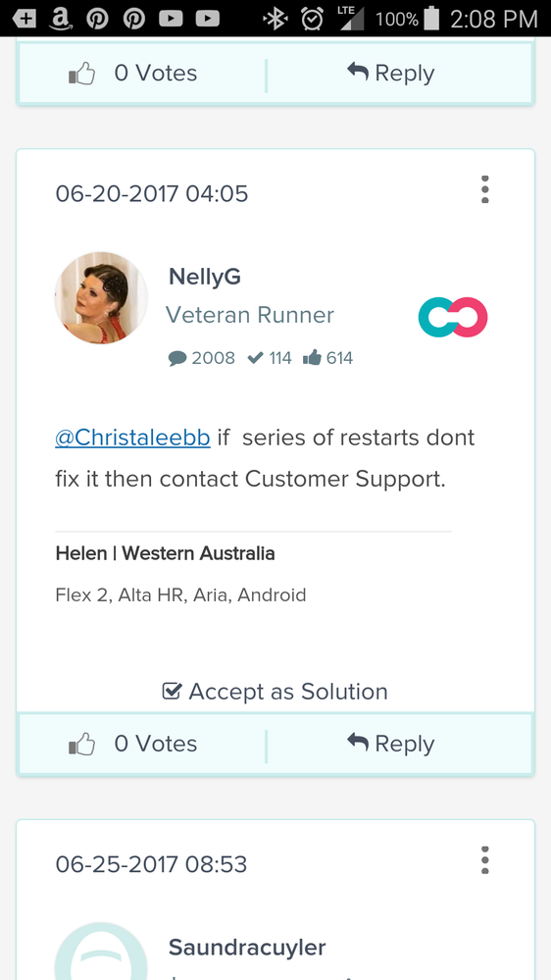Tap the thumbs-up icon on NellyG's post
This screenshot has width=551, height=980.
[81, 744]
